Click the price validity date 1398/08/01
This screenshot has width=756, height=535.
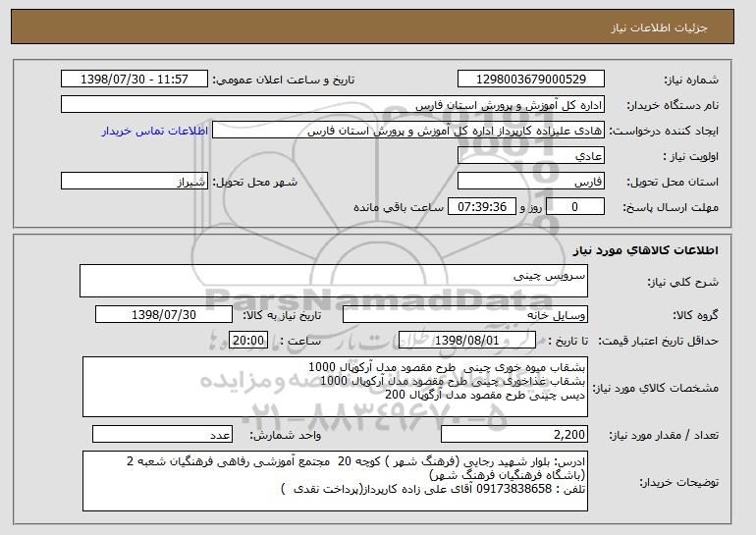coord(467,341)
